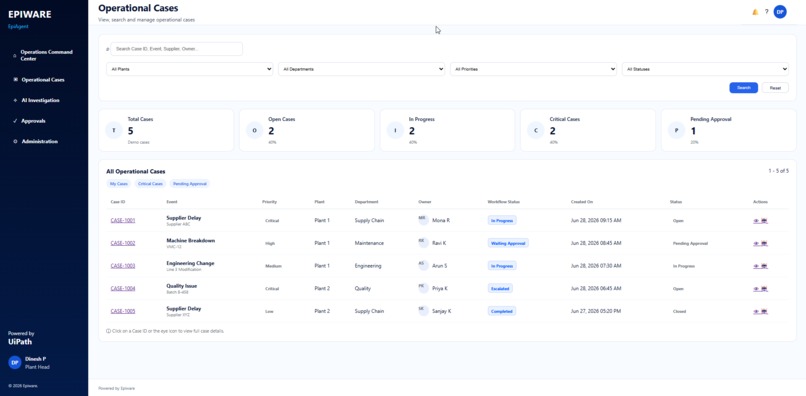The height and width of the screenshot is (396, 806).
Task: Open the DP profile avatar in header
Action: pyautogui.click(x=780, y=12)
